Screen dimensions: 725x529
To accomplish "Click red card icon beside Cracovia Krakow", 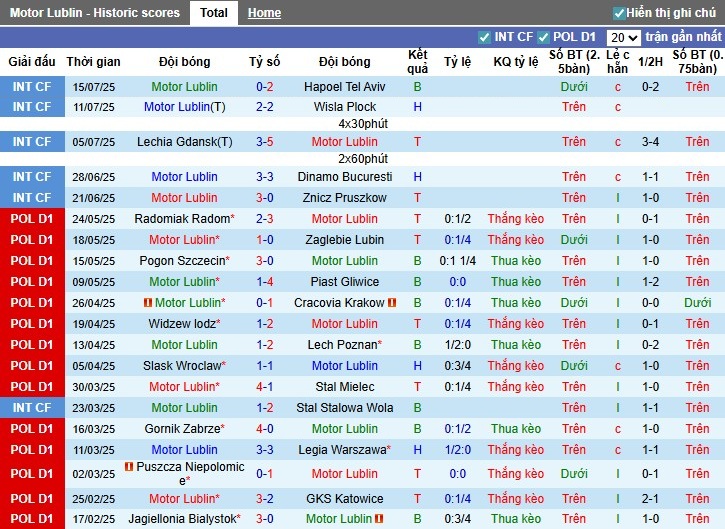I will tap(392, 303).
